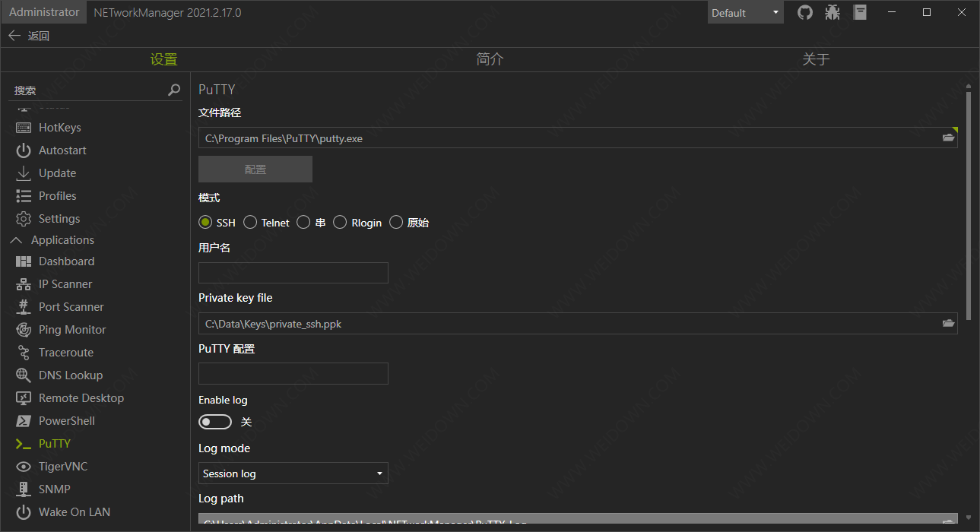This screenshot has height=532, width=980.
Task: Click the PuTTY 配置 profile input field
Action: [x=293, y=373]
